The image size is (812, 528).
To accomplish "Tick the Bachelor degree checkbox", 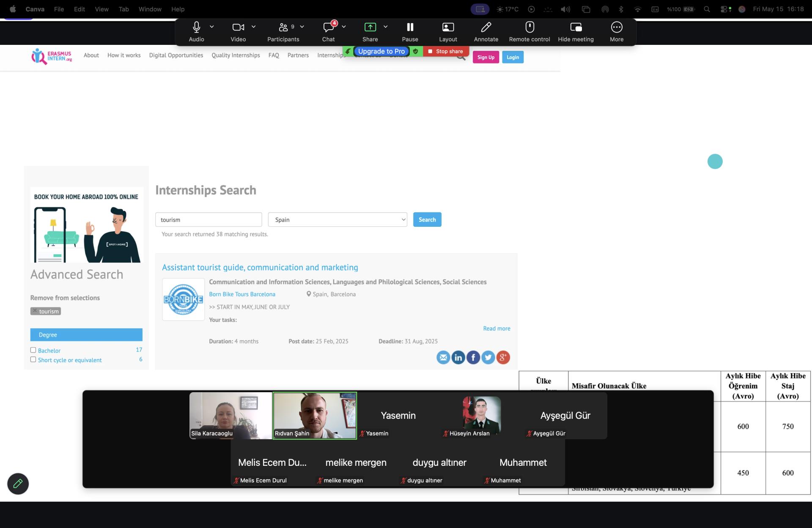I will pyautogui.click(x=33, y=350).
